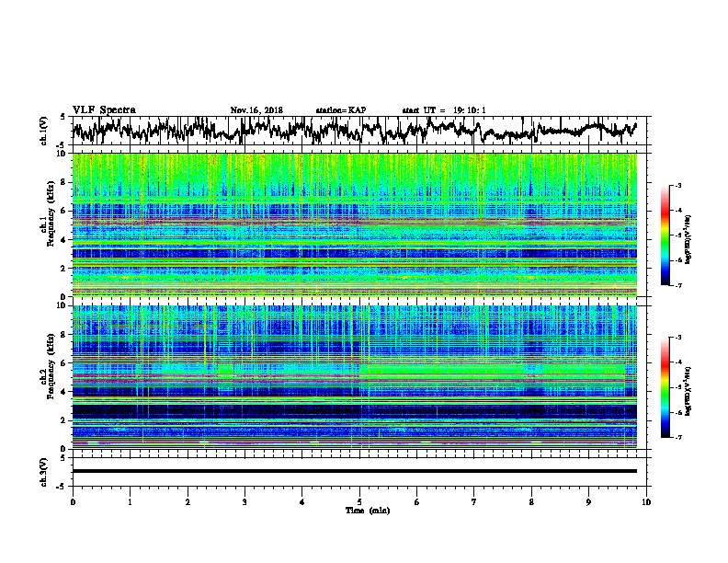The width and height of the screenshot is (728, 563).
Task: Click time axis tick label "1"
Action: [x=130, y=502]
